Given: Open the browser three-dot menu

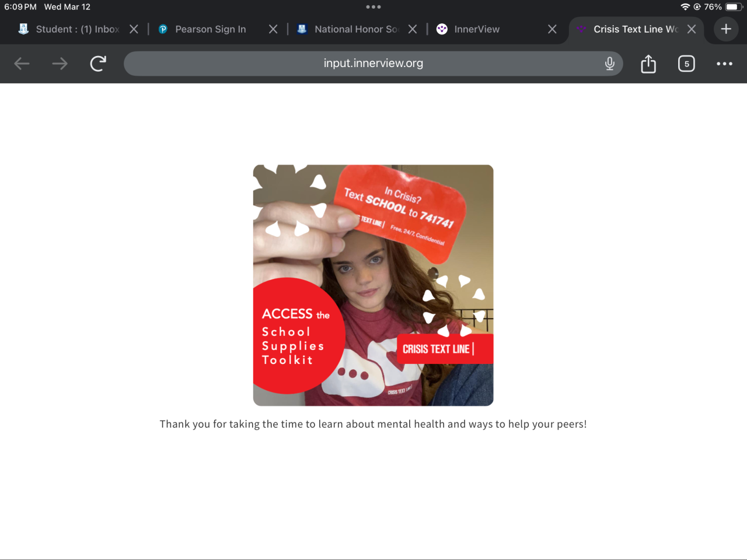Looking at the screenshot, I should pyautogui.click(x=724, y=64).
